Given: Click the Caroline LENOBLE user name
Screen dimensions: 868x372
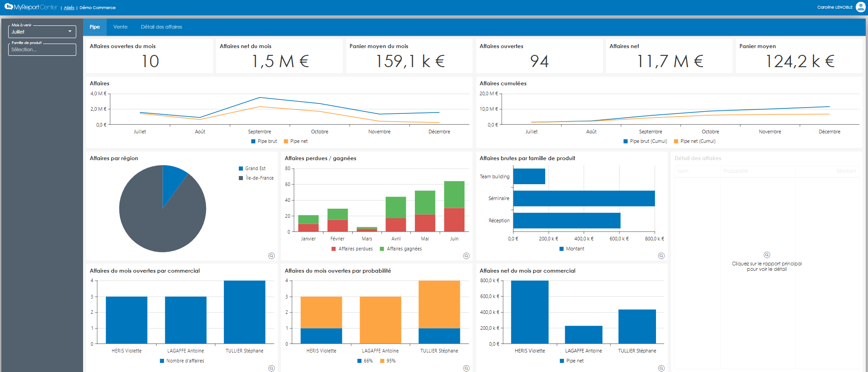Looking at the screenshot, I should [x=835, y=7].
